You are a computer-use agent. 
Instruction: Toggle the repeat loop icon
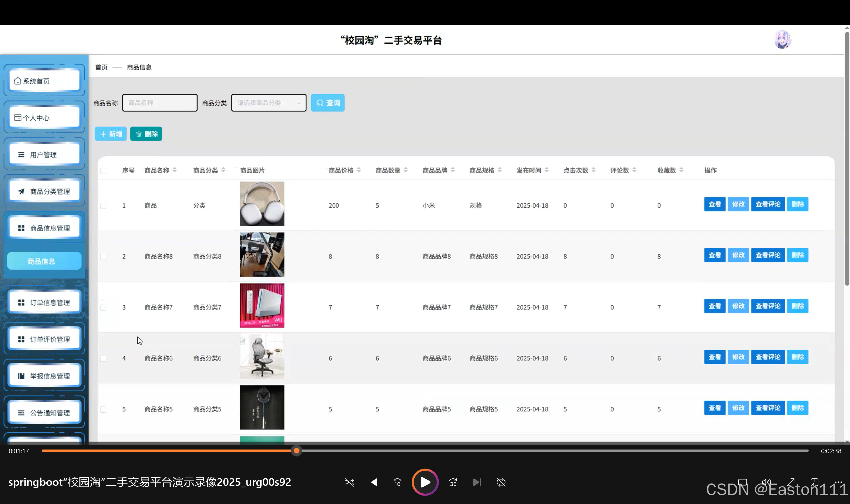tap(501, 482)
